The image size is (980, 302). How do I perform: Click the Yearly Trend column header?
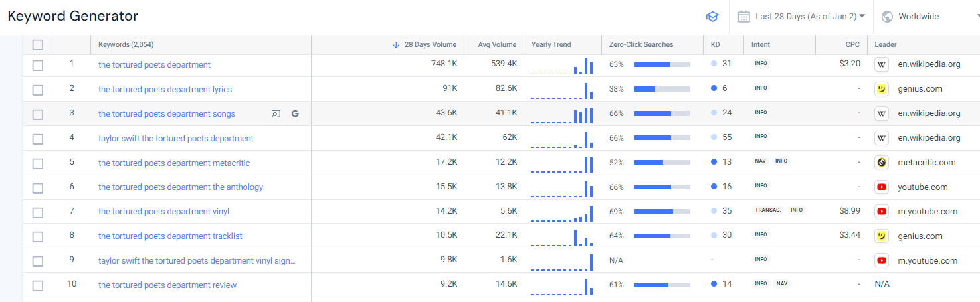click(x=551, y=45)
